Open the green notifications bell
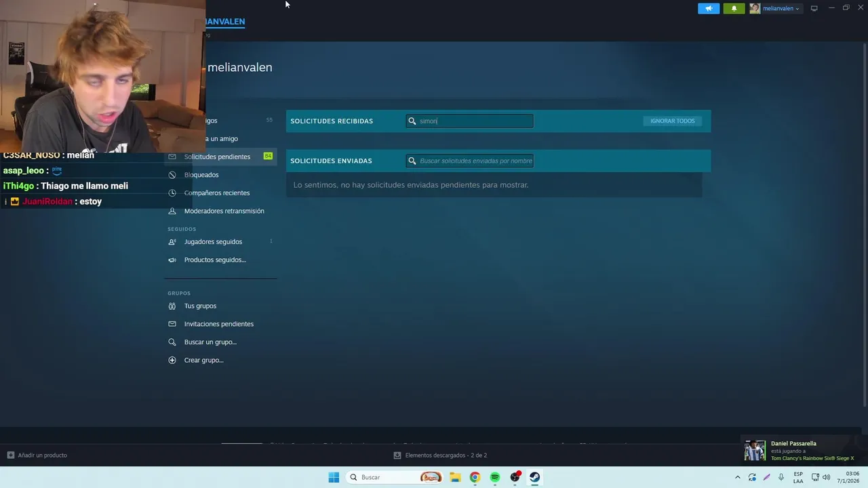 [x=734, y=8]
